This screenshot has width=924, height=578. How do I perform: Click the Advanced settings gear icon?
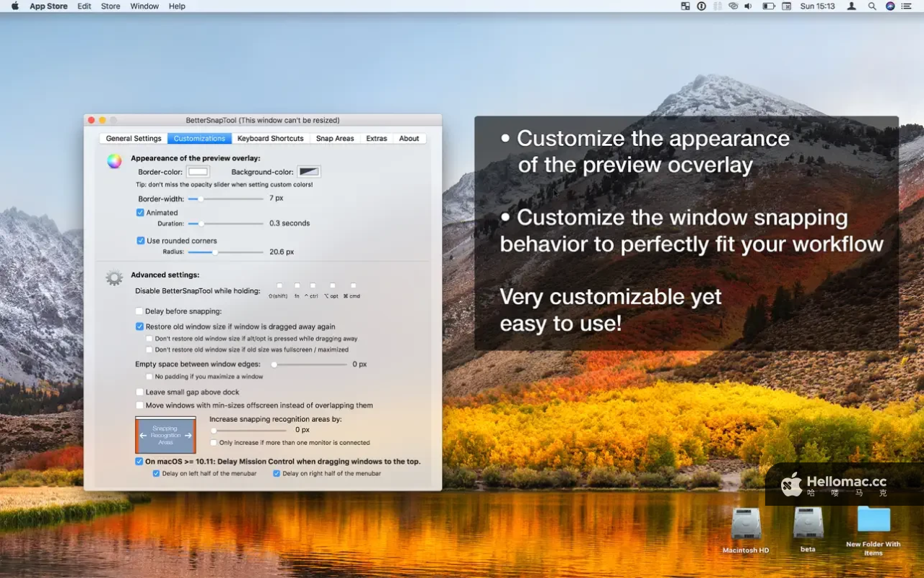(x=114, y=277)
